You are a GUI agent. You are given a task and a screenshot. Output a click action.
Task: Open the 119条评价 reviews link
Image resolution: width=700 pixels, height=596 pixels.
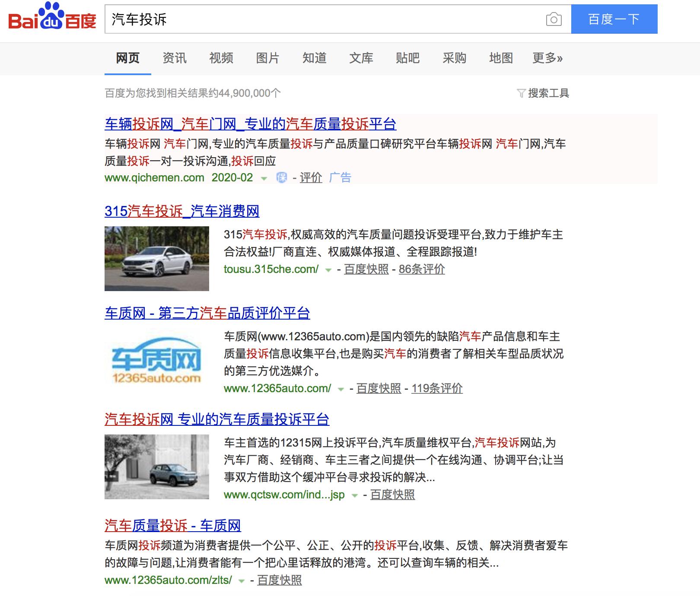tap(437, 388)
